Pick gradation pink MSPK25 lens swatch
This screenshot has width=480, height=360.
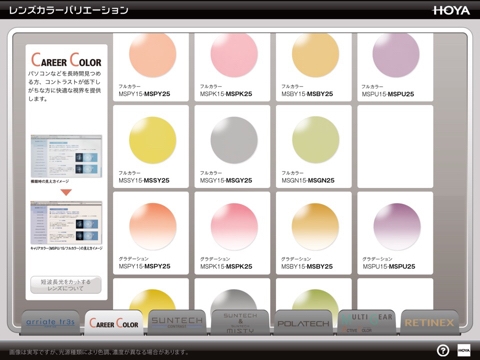click(234, 227)
